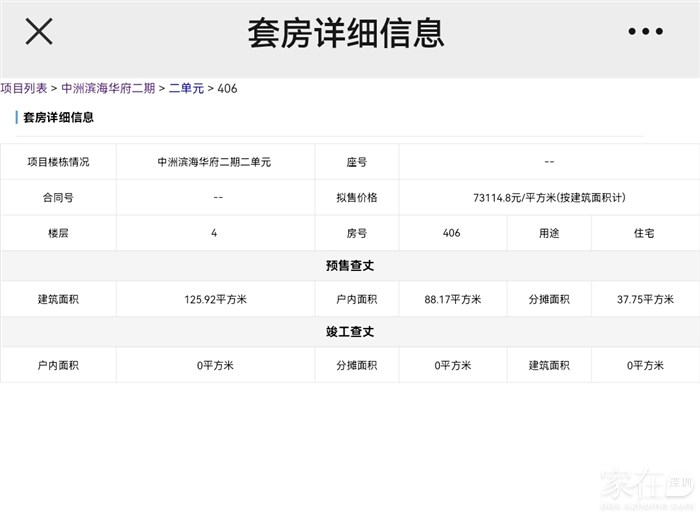Image resolution: width=700 pixels, height=513 pixels.
Task: Click the 合同号 label cell
Action: [58, 197]
